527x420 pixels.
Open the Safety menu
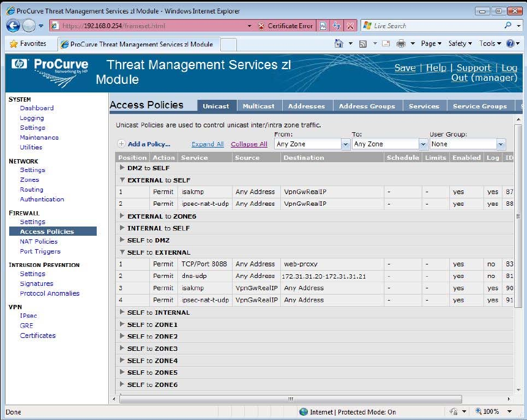(460, 43)
